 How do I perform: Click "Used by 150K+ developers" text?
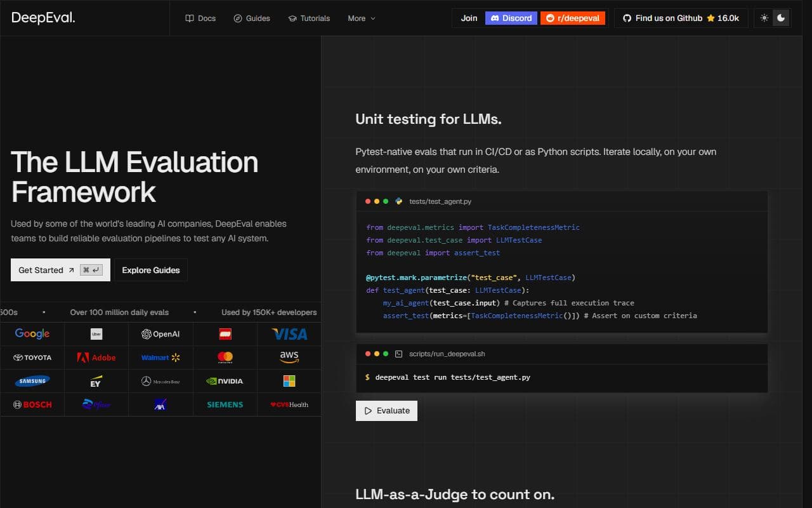pos(269,312)
